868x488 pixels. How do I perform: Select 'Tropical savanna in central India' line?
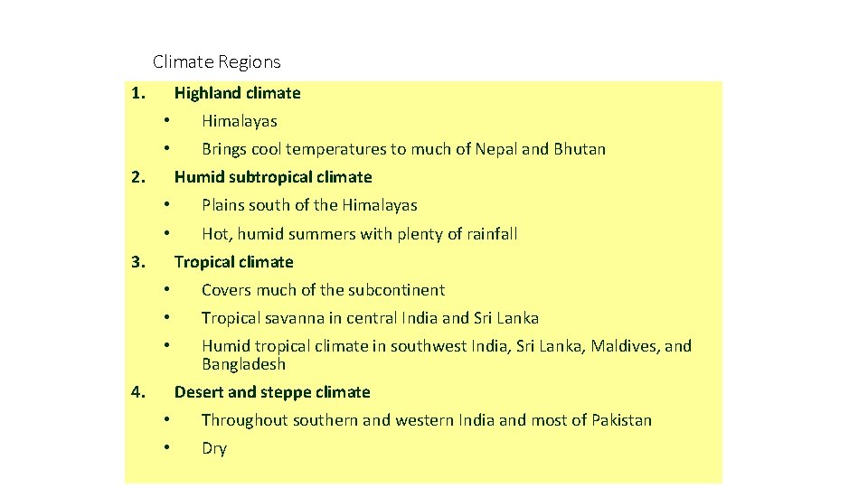[370, 318]
